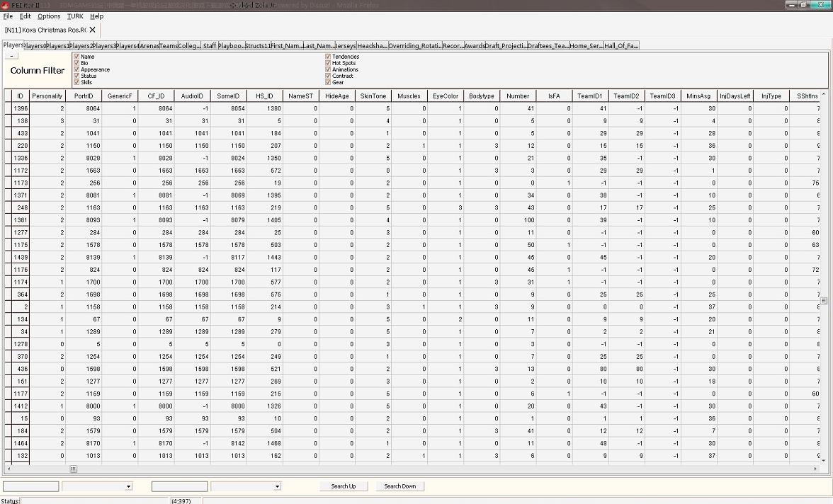Switch to the Teams tab
The height and width of the screenshot is (504, 833).
169,46
